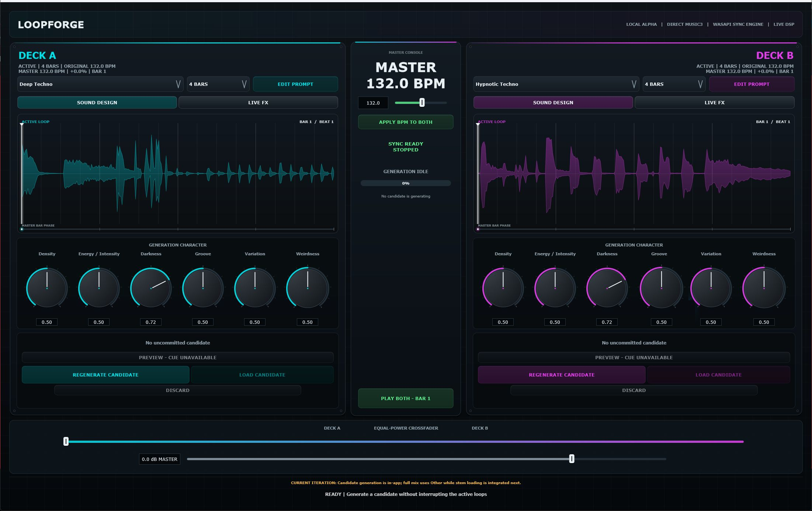
Task: Click Deck A Variation knob
Action: [255, 288]
